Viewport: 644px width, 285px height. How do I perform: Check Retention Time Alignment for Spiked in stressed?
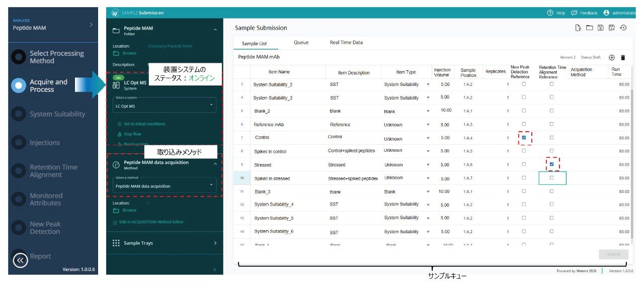[551, 178]
